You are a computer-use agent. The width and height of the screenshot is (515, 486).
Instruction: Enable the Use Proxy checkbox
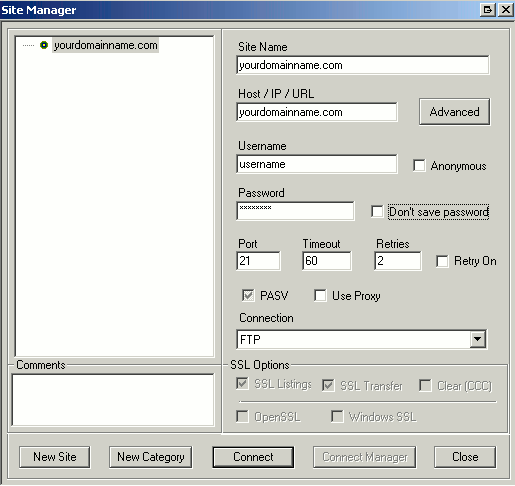(320, 295)
